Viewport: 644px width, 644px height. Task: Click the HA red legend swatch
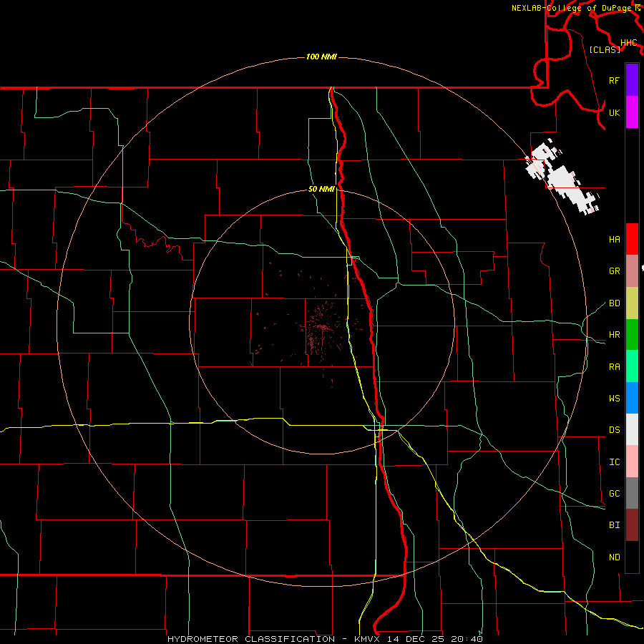pyautogui.click(x=632, y=239)
